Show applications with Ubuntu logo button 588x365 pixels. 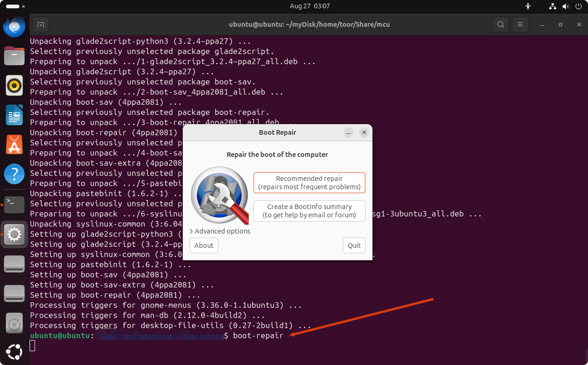14,352
